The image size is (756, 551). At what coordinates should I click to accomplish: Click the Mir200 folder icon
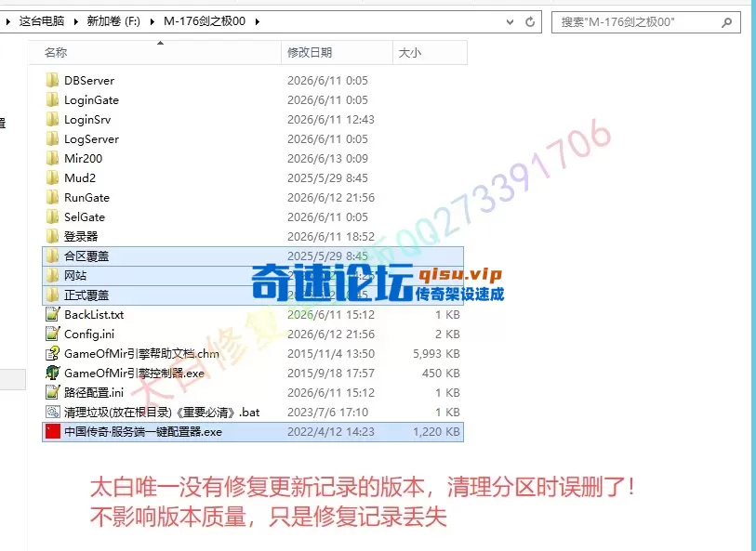[x=53, y=158]
